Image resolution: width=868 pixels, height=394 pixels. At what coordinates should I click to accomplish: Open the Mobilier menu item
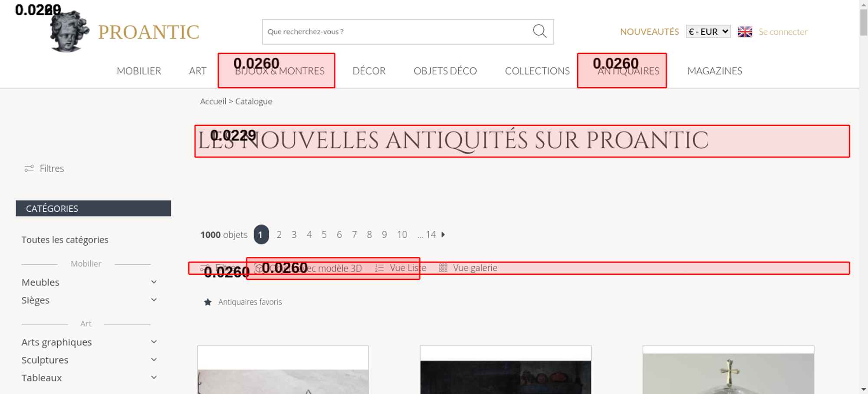pos(139,71)
